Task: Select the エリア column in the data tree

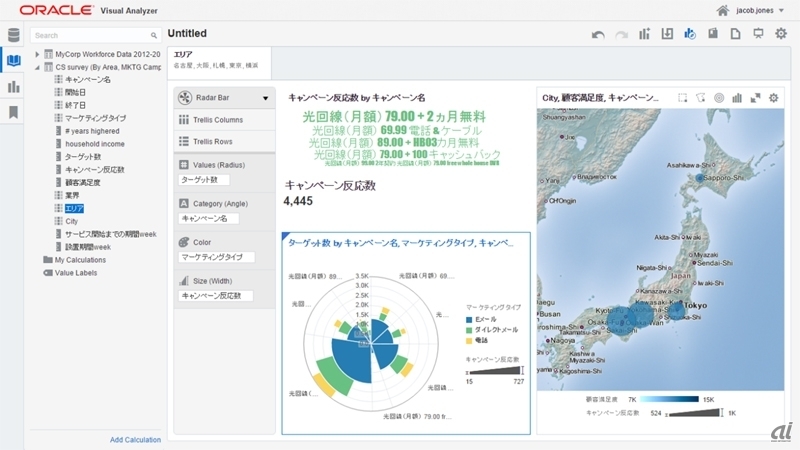Action: click(73, 208)
